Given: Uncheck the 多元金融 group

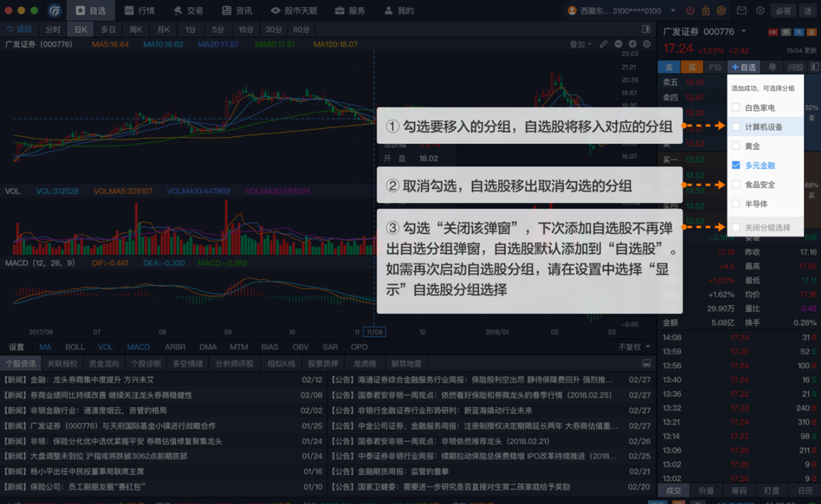Looking at the screenshot, I should tap(735, 165).
